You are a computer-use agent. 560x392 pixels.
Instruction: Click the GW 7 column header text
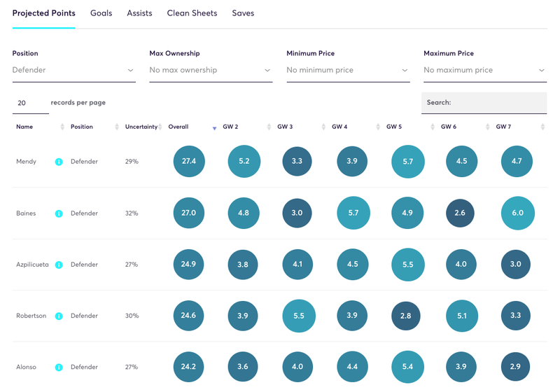coord(503,127)
